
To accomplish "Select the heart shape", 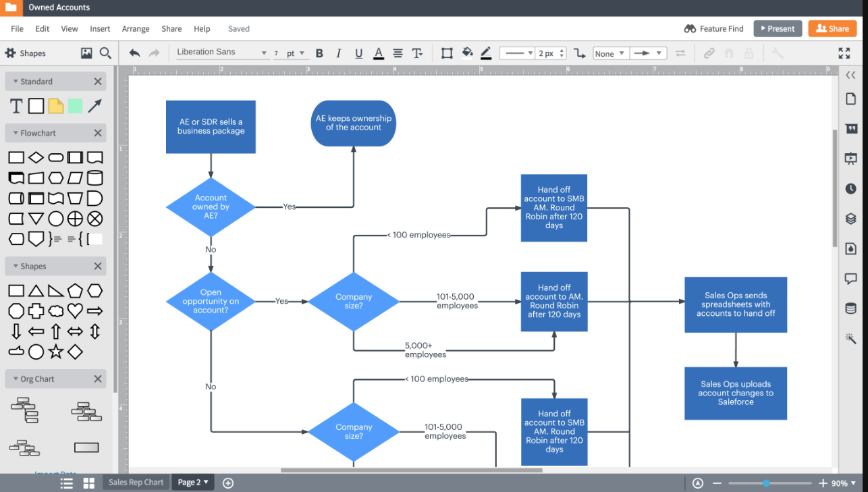I will coord(75,310).
